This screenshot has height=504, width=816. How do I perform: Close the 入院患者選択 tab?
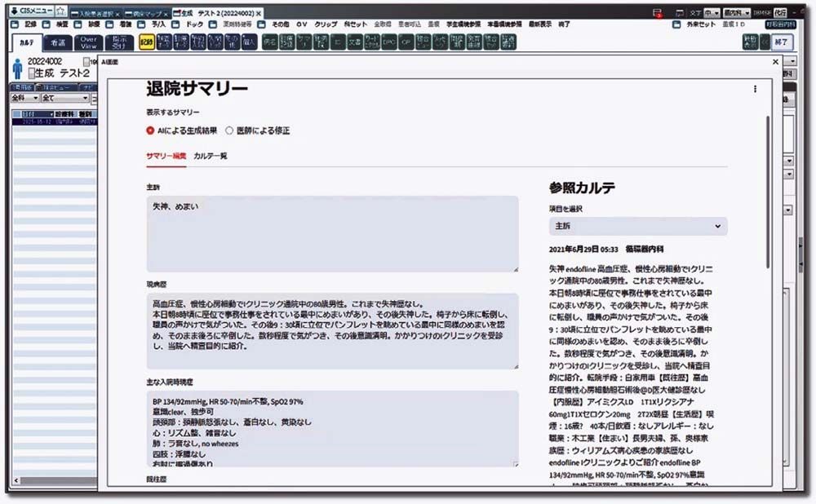tap(118, 14)
